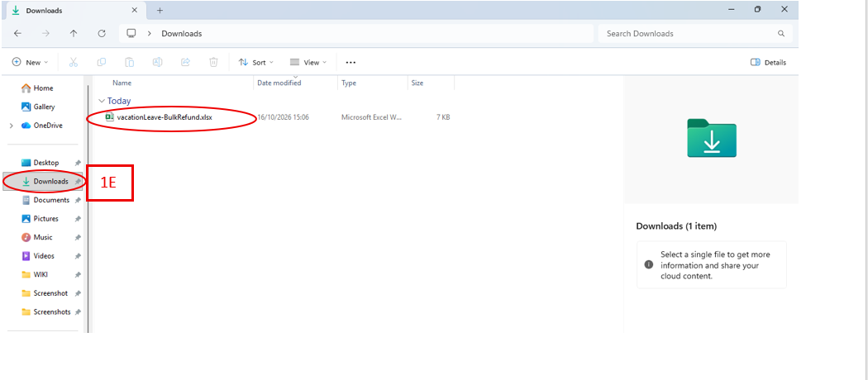The width and height of the screenshot is (868, 380).
Task: Open the New item dropdown
Action: coord(31,63)
